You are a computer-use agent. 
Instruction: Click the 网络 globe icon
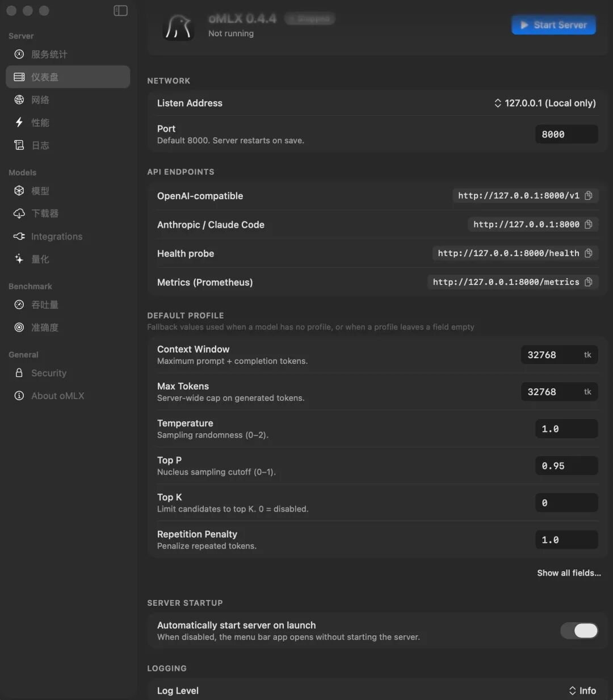19,99
